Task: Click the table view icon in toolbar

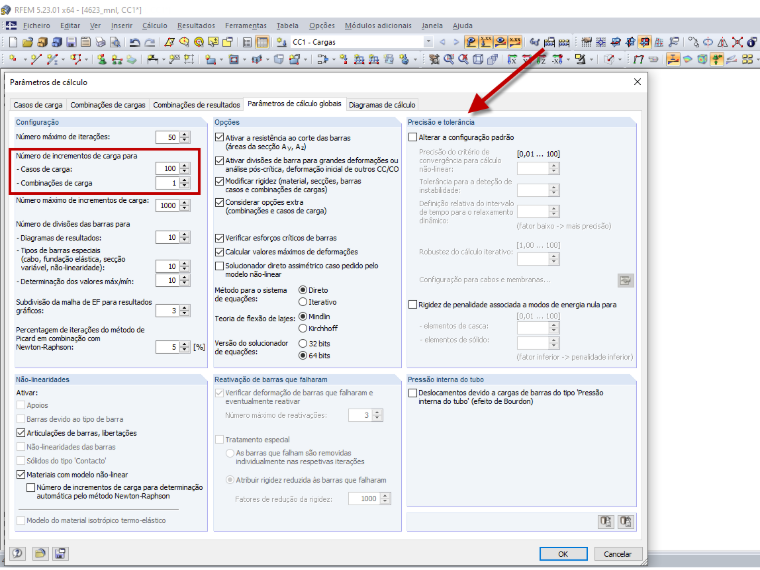Action: (262, 43)
